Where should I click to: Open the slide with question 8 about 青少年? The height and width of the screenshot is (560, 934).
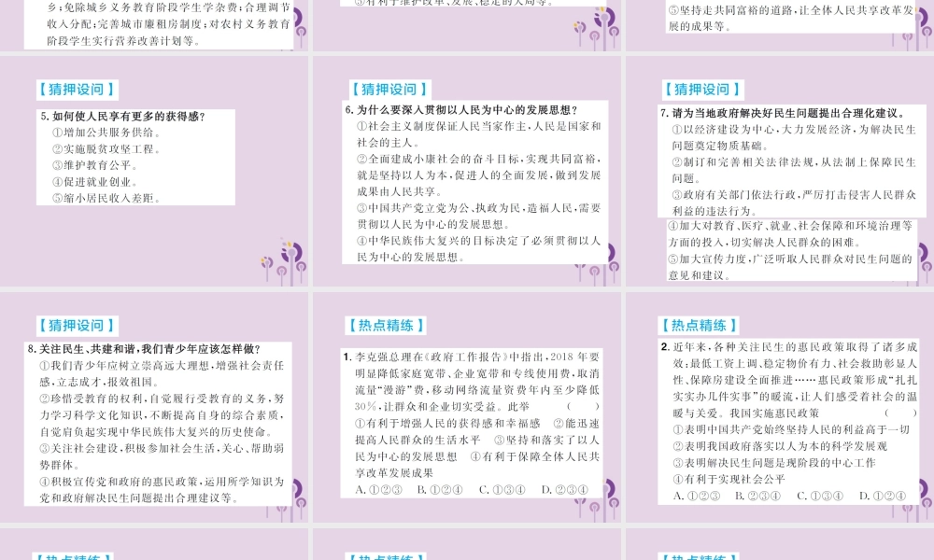pyautogui.click(x=154, y=407)
